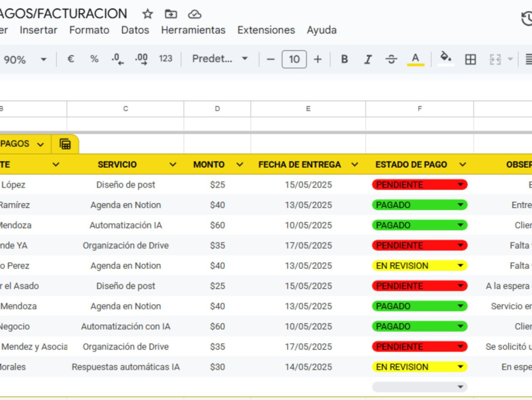Click the font size field showing 10

click(294, 60)
